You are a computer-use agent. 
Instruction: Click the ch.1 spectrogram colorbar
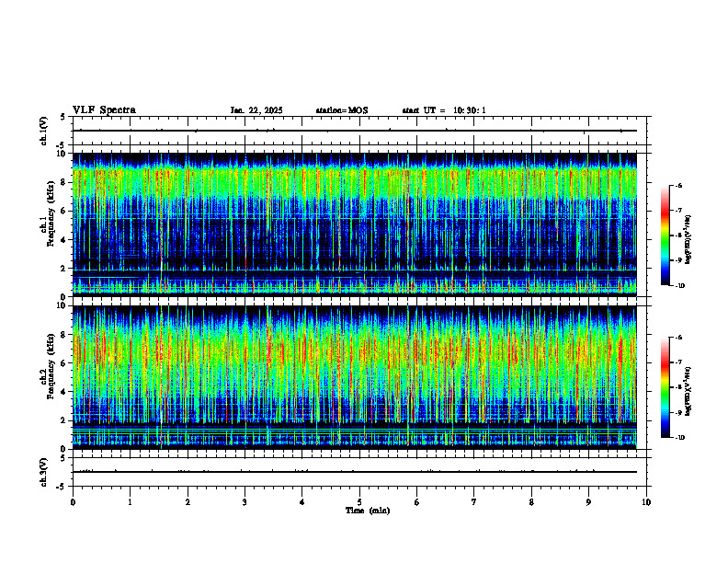[665, 236]
